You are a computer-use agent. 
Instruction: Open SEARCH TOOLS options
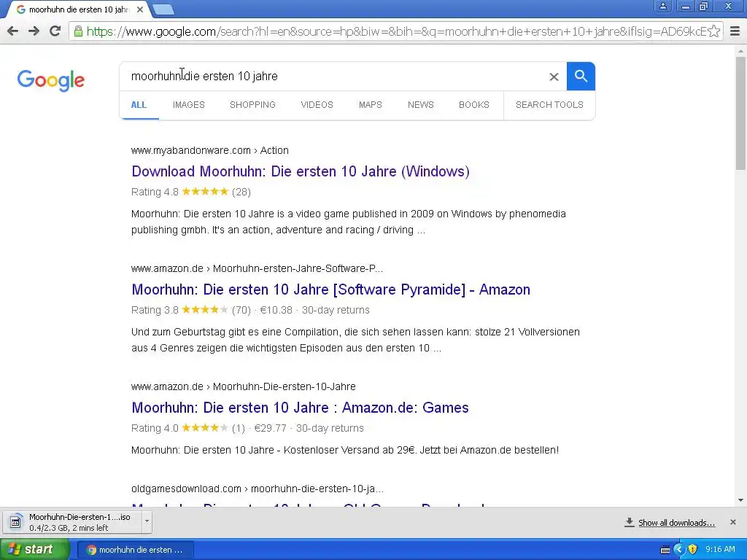(x=549, y=105)
